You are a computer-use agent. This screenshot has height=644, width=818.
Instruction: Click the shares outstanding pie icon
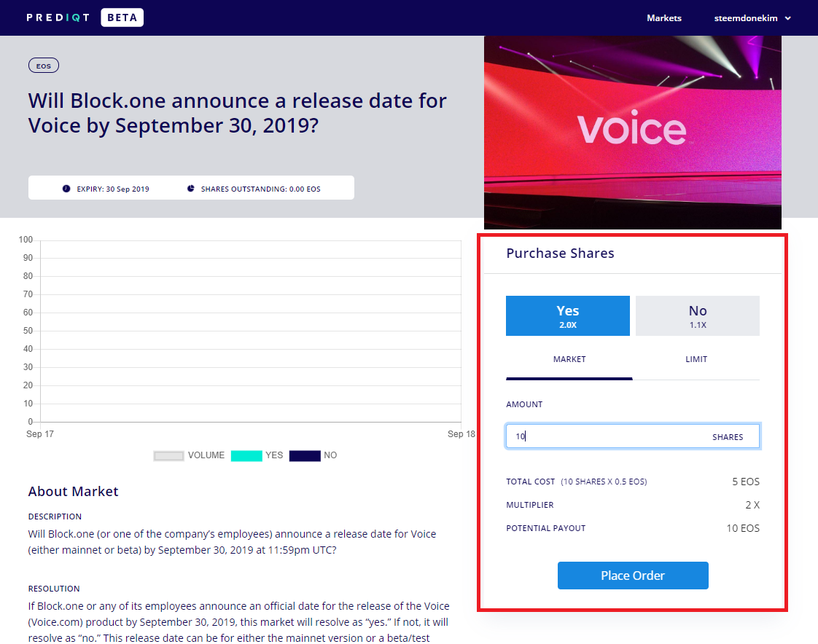[x=191, y=188]
